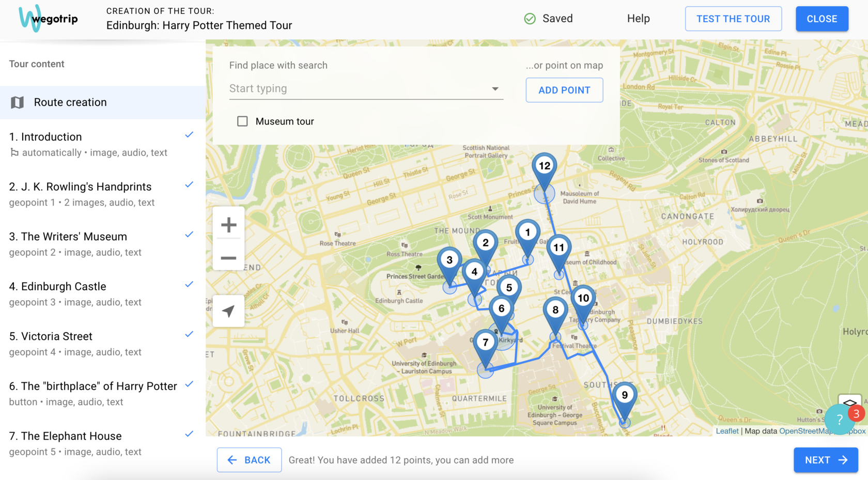Open the Route creation section
This screenshot has height=480, width=868.
click(x=103, y=102)
